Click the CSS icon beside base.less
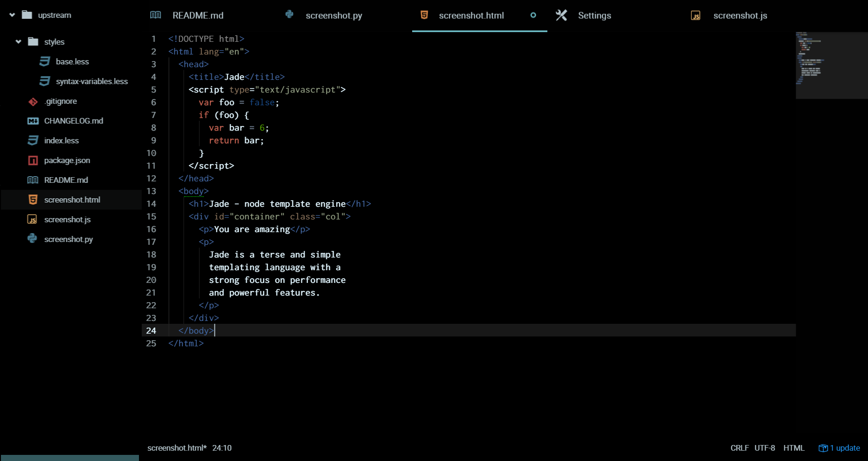 coord(45,62)
